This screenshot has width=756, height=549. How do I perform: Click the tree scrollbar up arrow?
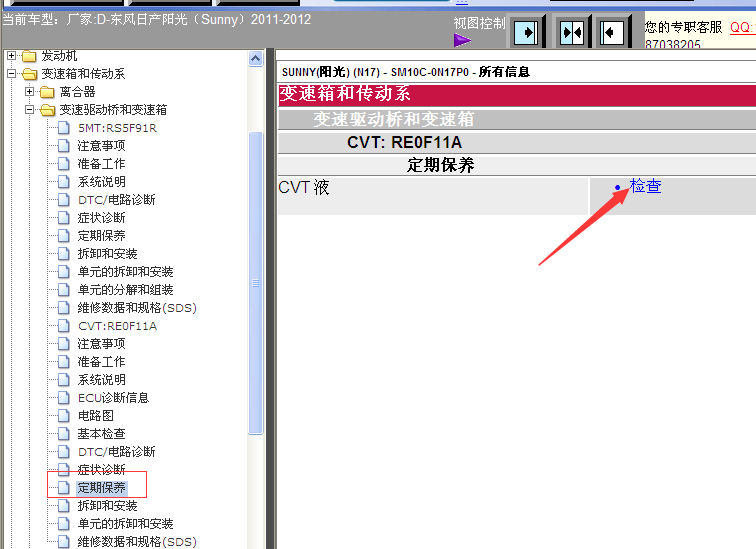256,59
